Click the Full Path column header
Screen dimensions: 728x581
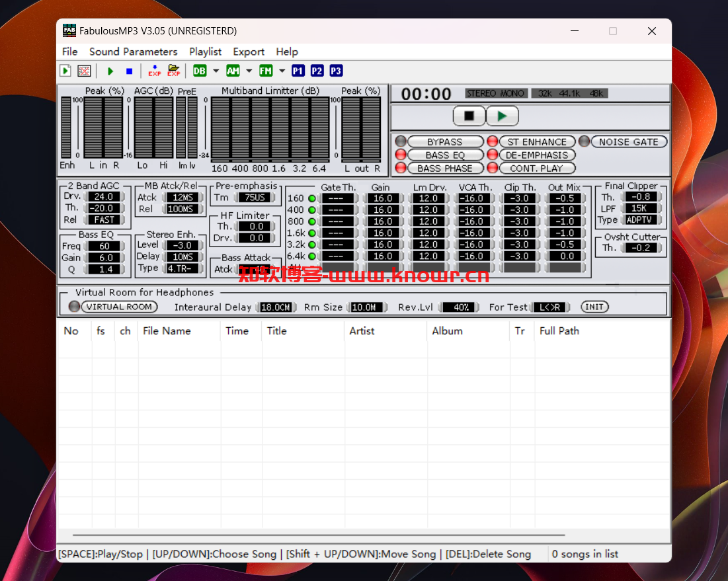[602, 331]
